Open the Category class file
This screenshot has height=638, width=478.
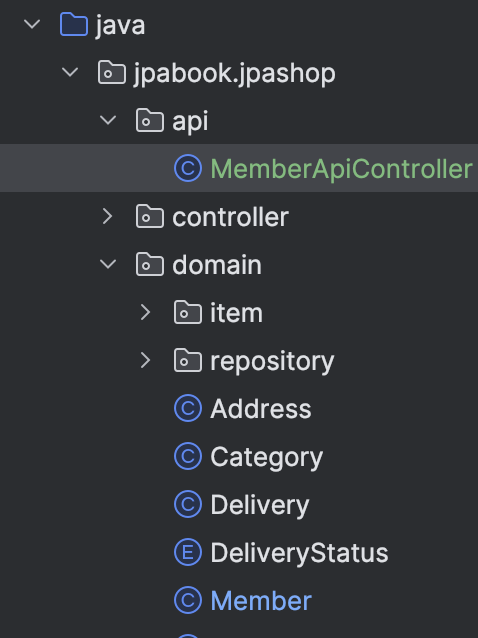(266, 457)
